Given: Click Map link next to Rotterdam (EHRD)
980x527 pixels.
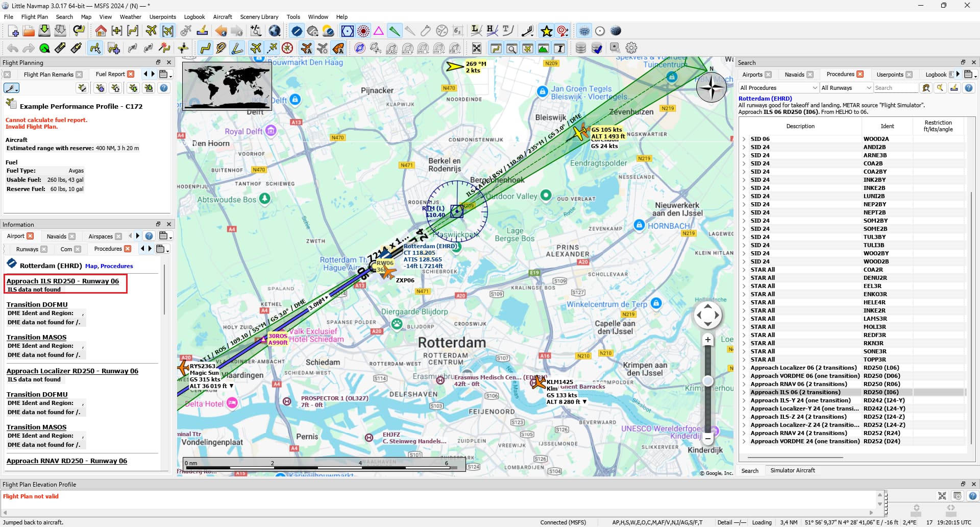Looking at the screenshot, I should 91,266.
